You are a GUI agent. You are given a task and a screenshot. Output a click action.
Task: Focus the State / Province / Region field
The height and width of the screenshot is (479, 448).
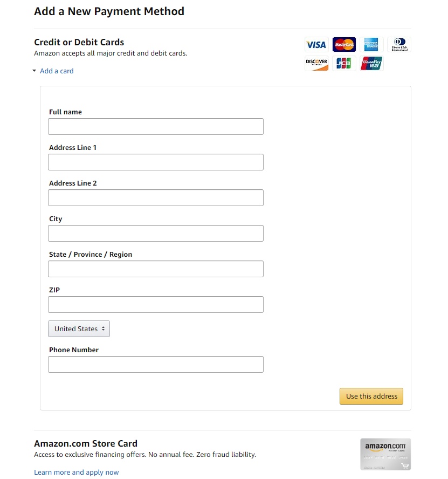(156, 269)
